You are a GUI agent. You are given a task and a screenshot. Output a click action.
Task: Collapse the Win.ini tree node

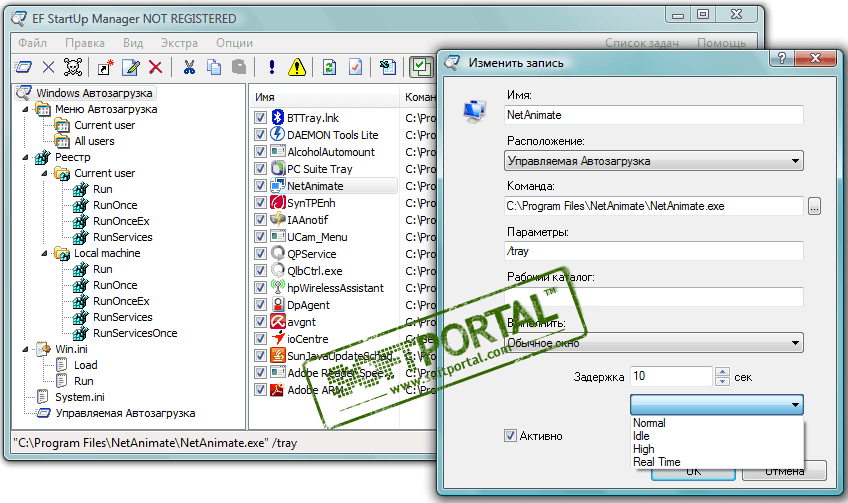pyautogui.click(x=25, y=349)
